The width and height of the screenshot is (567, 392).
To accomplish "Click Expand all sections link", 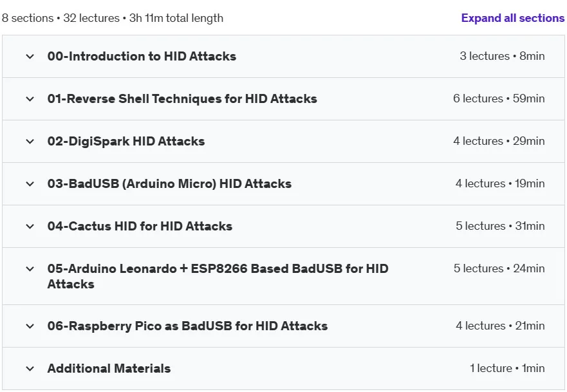I will coord(513,18).
